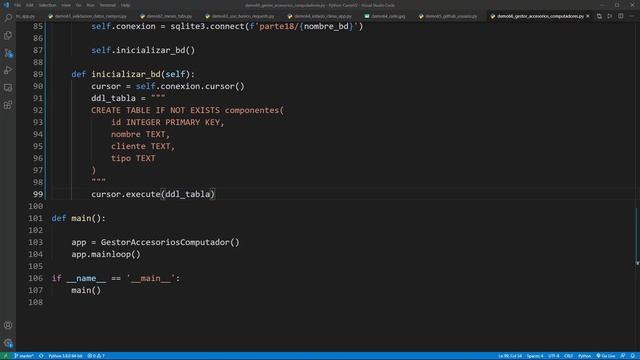Image resolution: width=640 pixels, height=360 pixels.
Task: Change the UTF-8 file encoding
Action: pyautogui.click(x=553, y=356)
